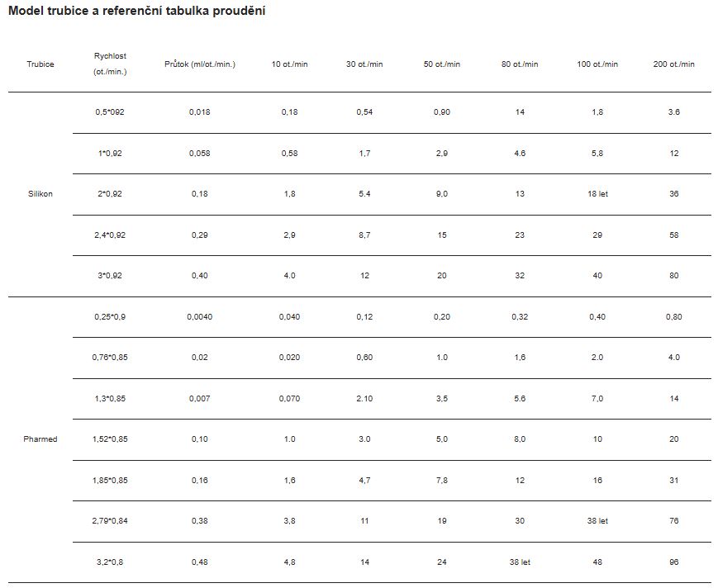This screenshot has height=588, width=718.
Task: Click the '18 let' cell in Silikon rows
Action: click(597, 194)
